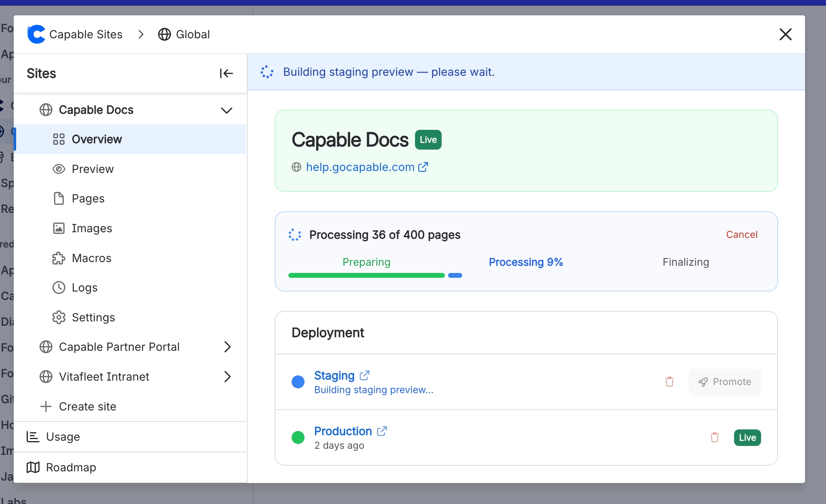The width and height of the screenshot is (826, 504).
Task: Close the Capable Sites dialog
Action: click(786, 34)
